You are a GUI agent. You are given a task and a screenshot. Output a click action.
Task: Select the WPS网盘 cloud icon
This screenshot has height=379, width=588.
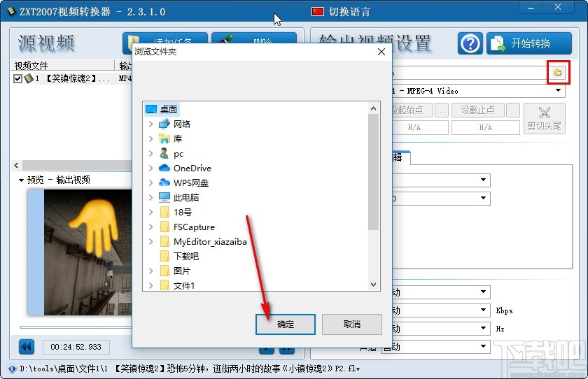click(164, 183)
